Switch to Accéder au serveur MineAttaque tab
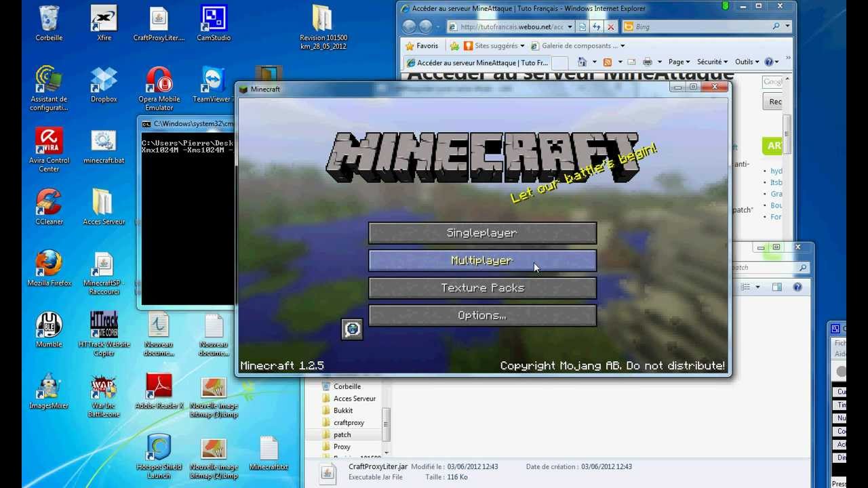868x488 pixels. coord(477,62)
